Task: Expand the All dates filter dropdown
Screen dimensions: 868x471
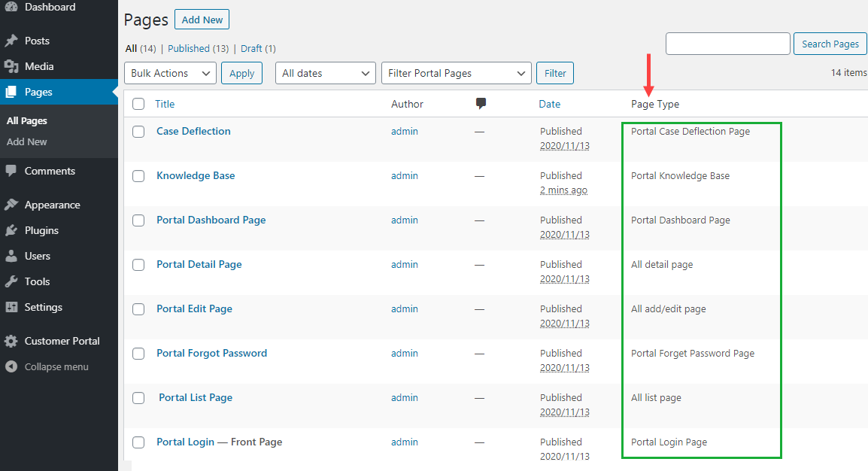Action: click(x=326, y=73)
